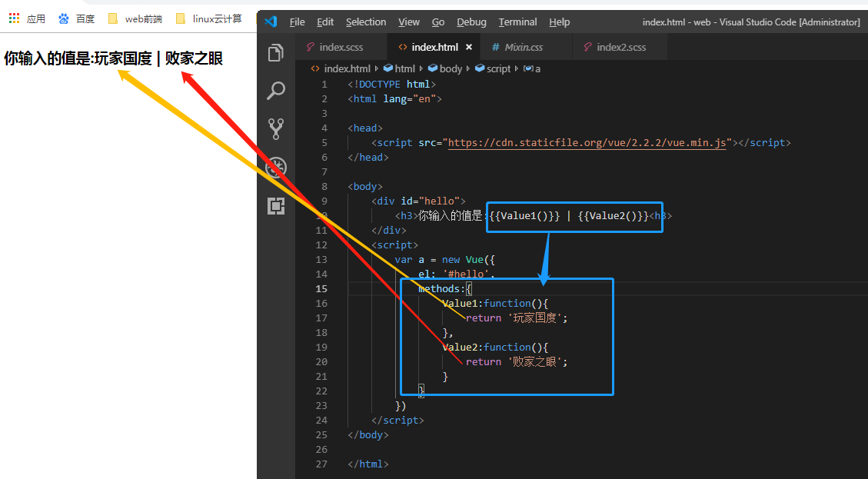
Task: Open the View menu
Action: [409, 22]
